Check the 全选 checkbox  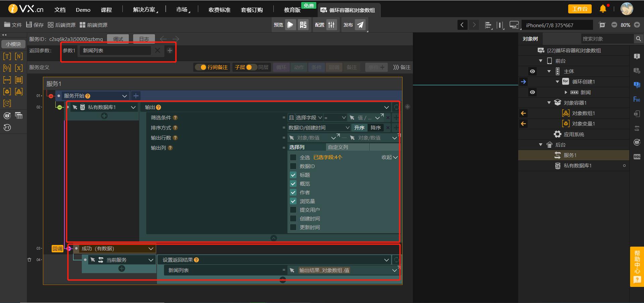point(293,157)
